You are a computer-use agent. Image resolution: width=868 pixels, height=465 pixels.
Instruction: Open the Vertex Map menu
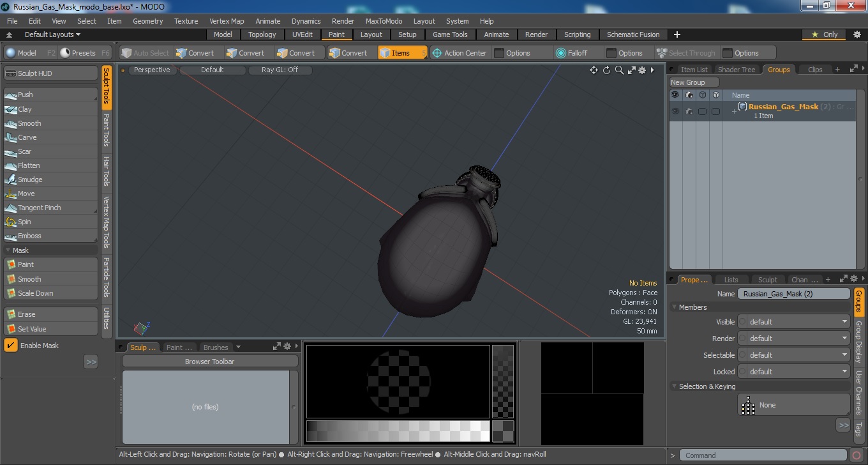click(x=227, y=21)
